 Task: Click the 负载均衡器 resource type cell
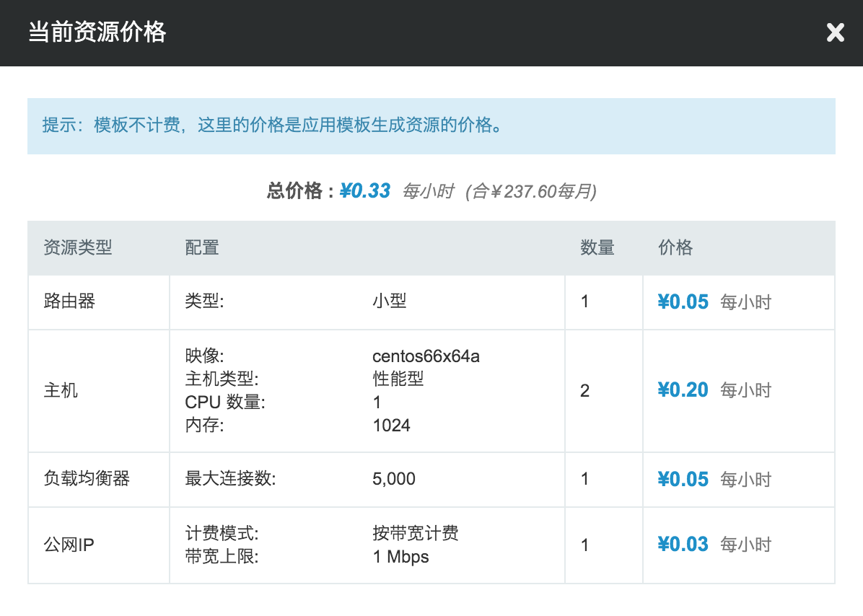pos(87,479)
